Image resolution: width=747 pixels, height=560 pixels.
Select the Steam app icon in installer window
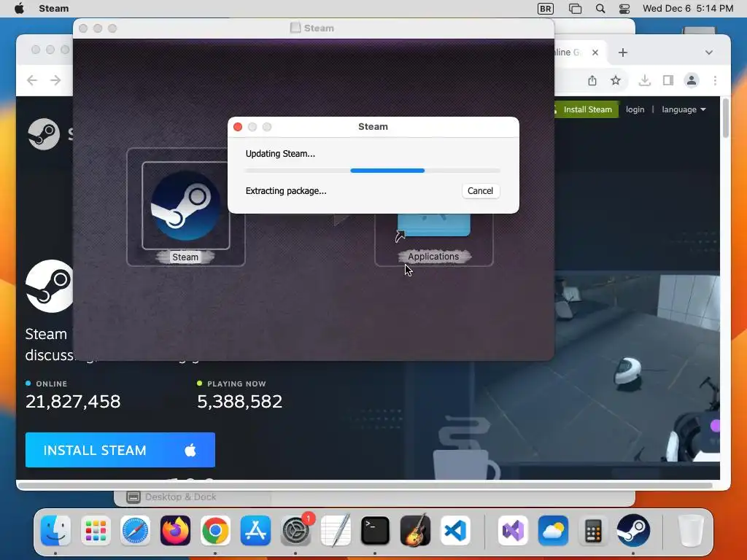[186, 206]
